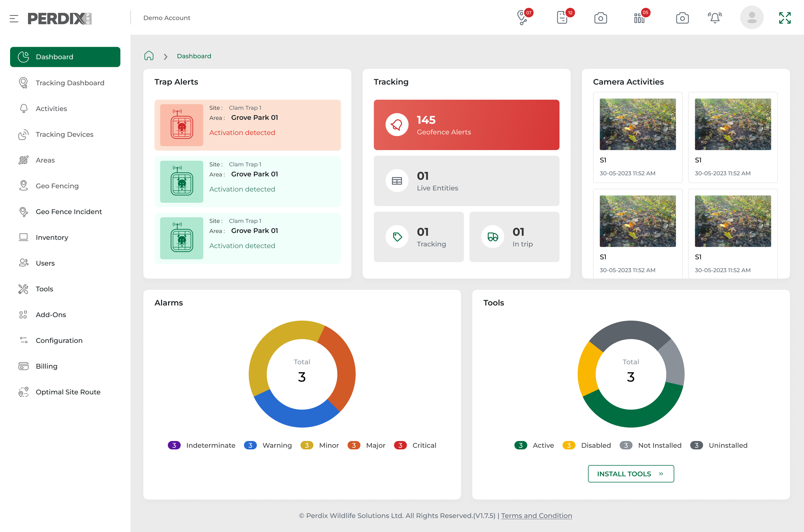Open the notification bell icon
This screenshot has height=532, width=804.
tap(714, 17)
